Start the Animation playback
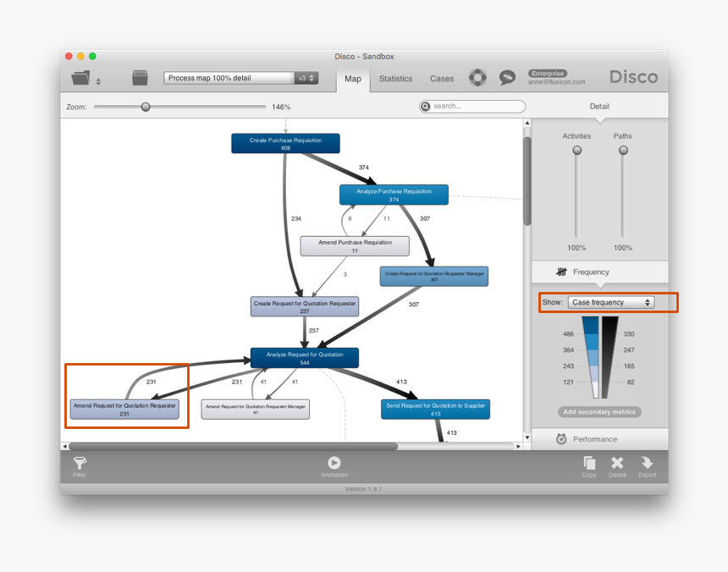Screen dimensions: 728x572 pos(334,463)
